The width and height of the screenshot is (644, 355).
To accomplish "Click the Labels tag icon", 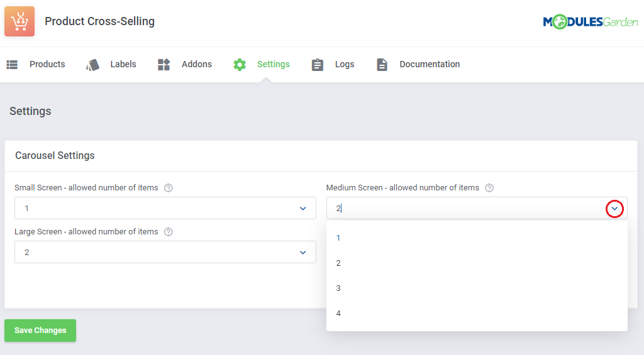I will [93, 65].
